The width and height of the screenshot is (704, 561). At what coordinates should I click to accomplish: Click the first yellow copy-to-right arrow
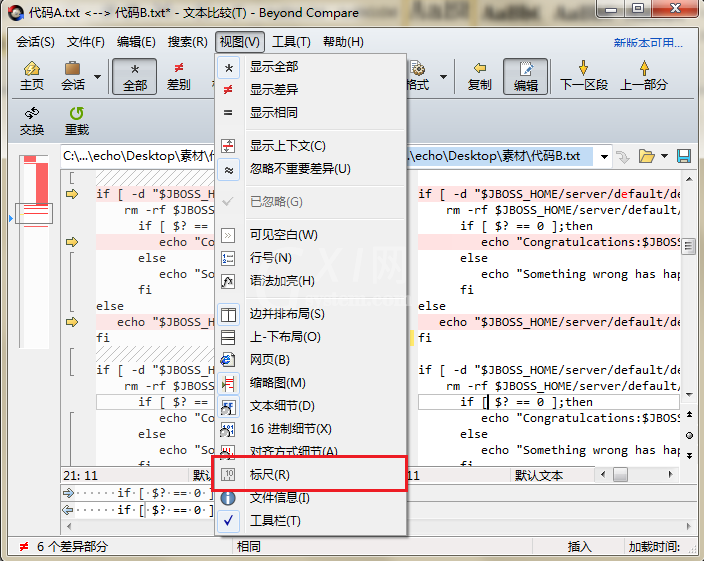point(72,194)
